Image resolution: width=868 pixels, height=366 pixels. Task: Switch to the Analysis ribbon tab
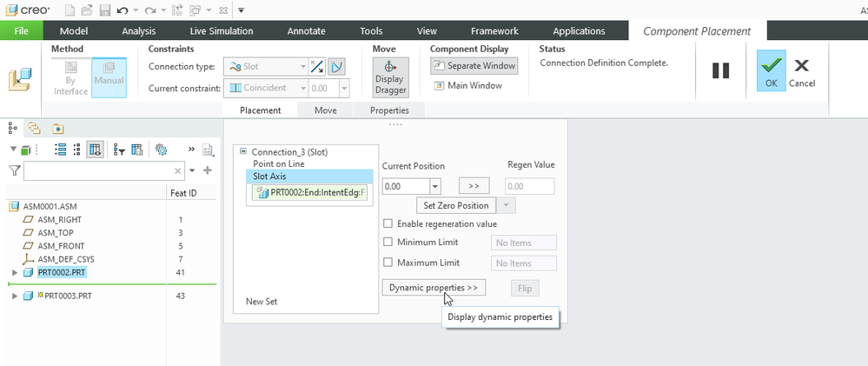(x=138, y=31)
